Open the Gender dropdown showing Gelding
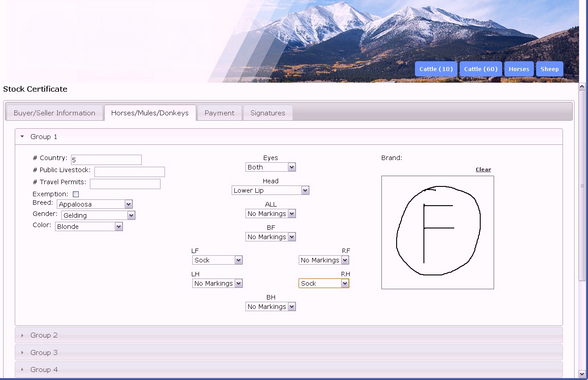 click(x=98, y=215)
